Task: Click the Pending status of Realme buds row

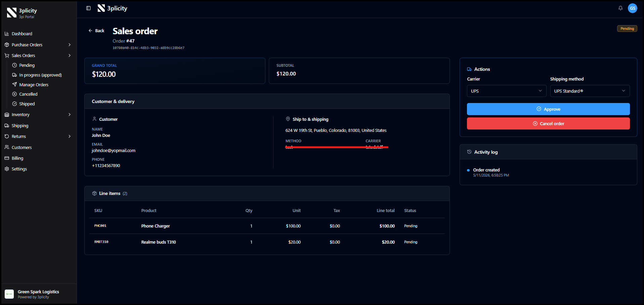Action: (411, 242)
